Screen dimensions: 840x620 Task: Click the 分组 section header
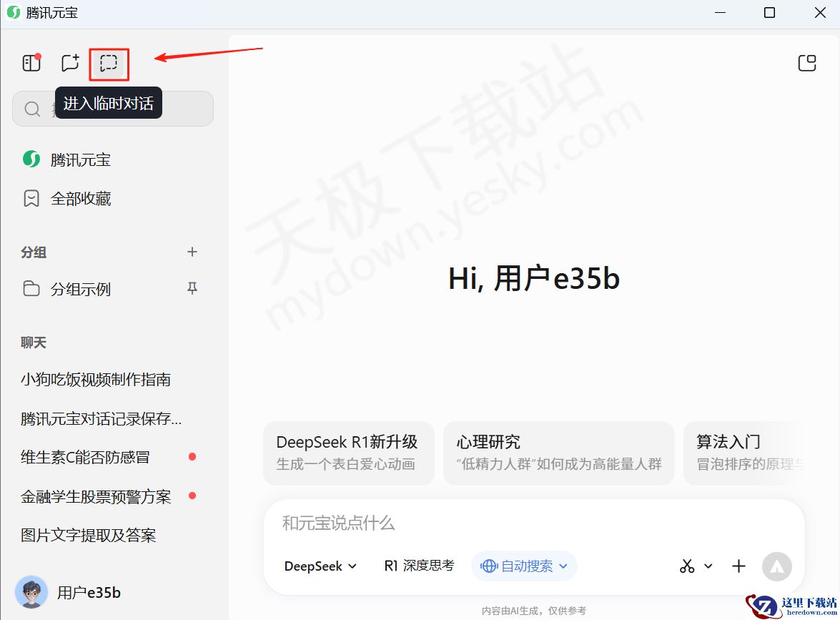pyautogui.click(x=34, y=252)
